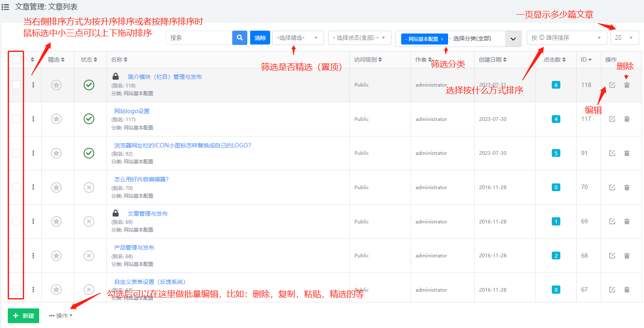The image size is (644, 328).
Task: Click featured star for 网站logo设置 article
Action: (56, 119)
